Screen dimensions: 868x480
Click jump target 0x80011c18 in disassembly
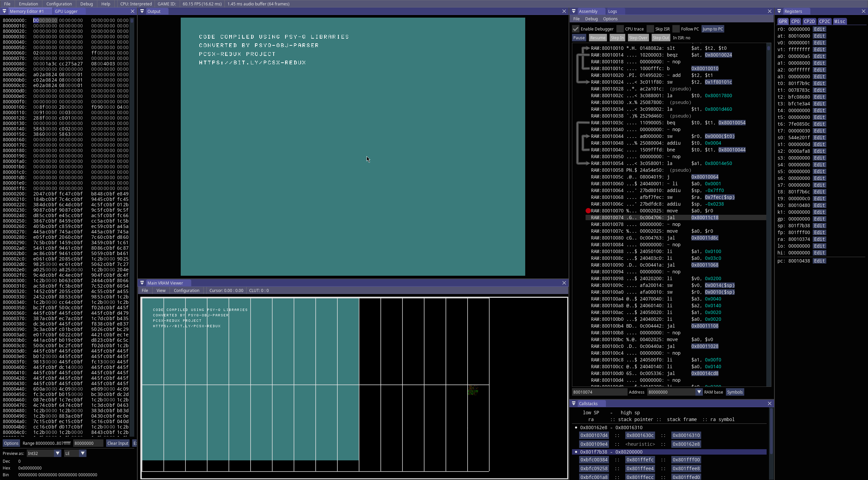(x=705, y=217)
